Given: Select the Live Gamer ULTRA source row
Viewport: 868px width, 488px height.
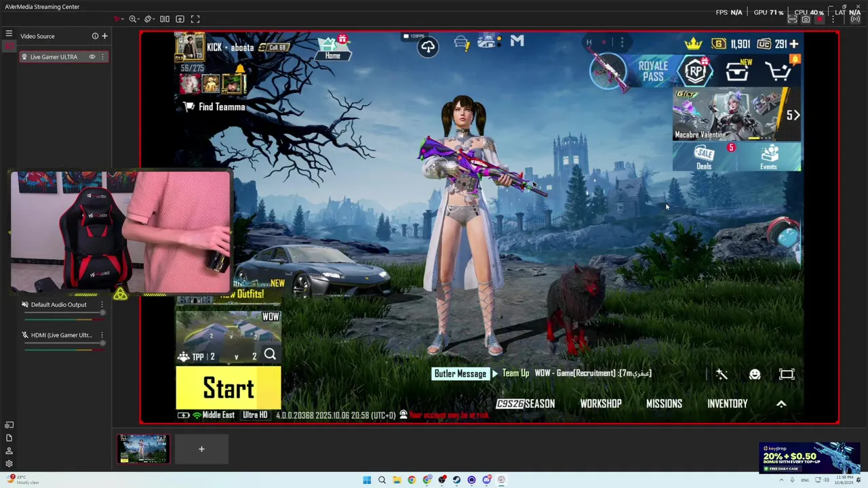Looking at the screenshot, I should 64,57.
